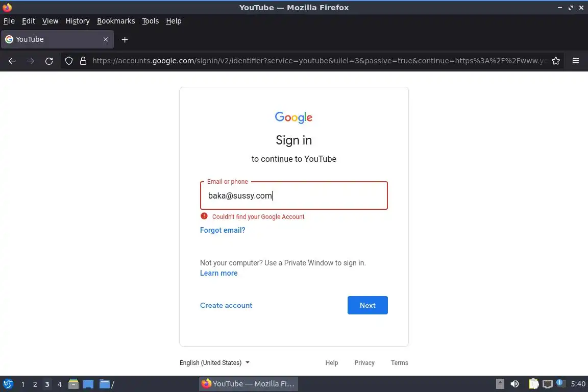The width and height of the screenshot is (588, 392).
Task: Open the Tools menu
Action: tap(151, 21)
